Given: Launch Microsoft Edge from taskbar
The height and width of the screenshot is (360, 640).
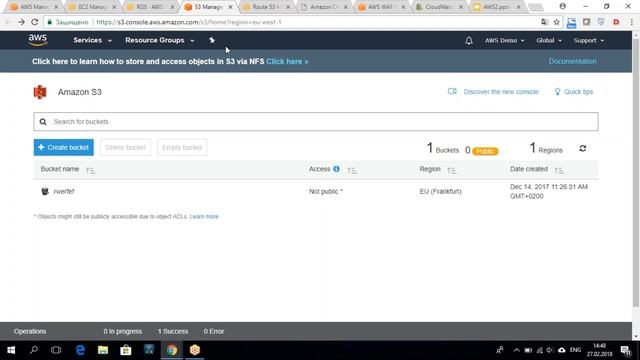Looking at the screenshot, I should tap(80, 350).
